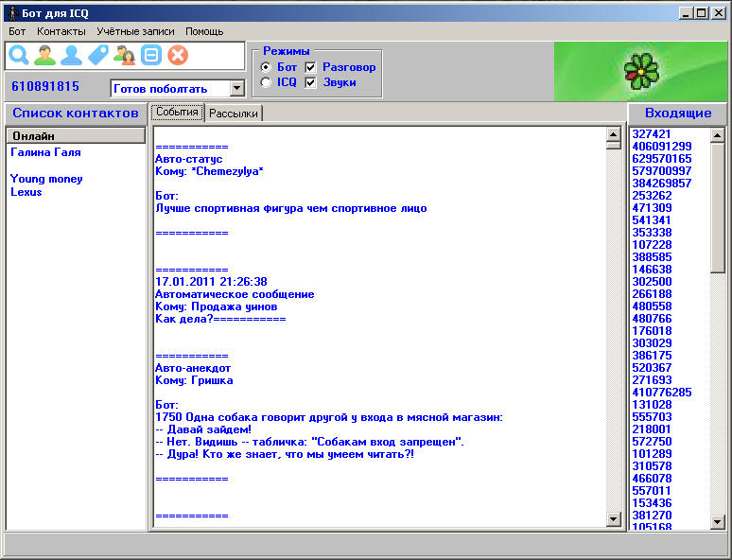Click account number 610891815
The height and width of the screenshot is (560, 732).
45,86
